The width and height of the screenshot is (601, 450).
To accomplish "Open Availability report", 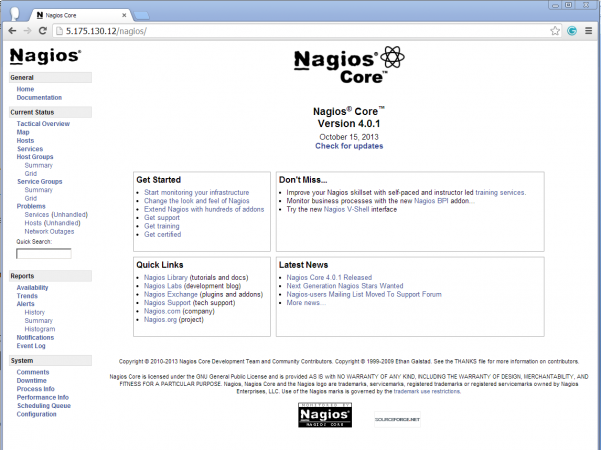I will coord(32,287).
